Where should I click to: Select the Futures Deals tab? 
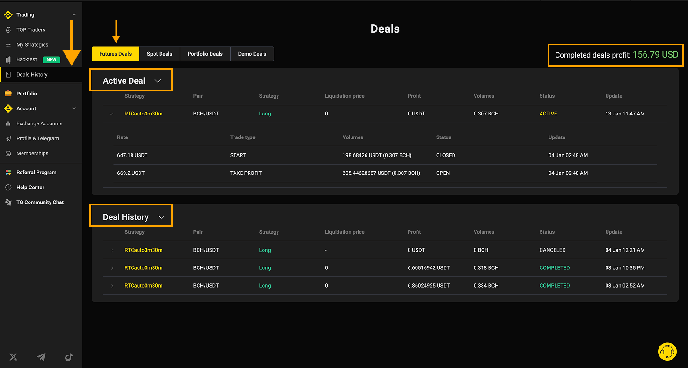click(x=115, y=54)
